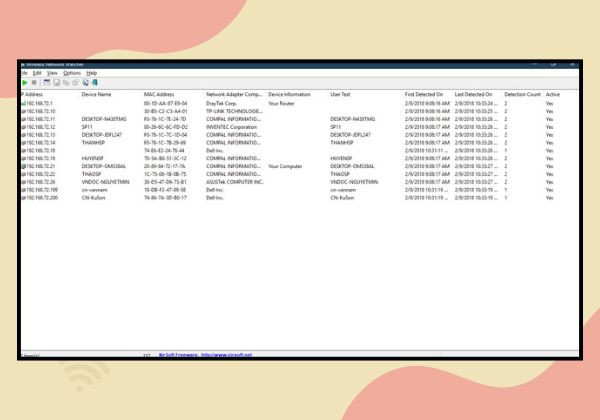Start scanning with the green play icon
The width and height of the screenshot is (600, 420).
[x=25, y=83]
